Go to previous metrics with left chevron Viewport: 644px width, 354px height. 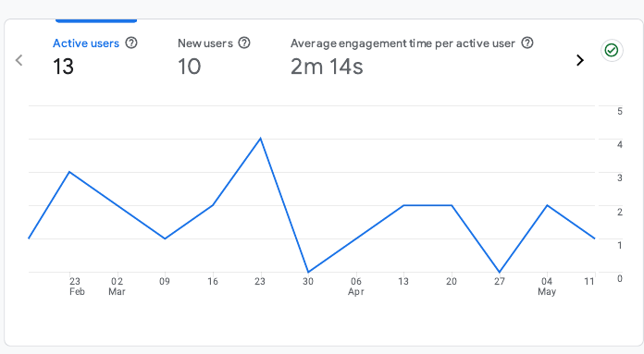pyautogui.click(x=19, y=60)
